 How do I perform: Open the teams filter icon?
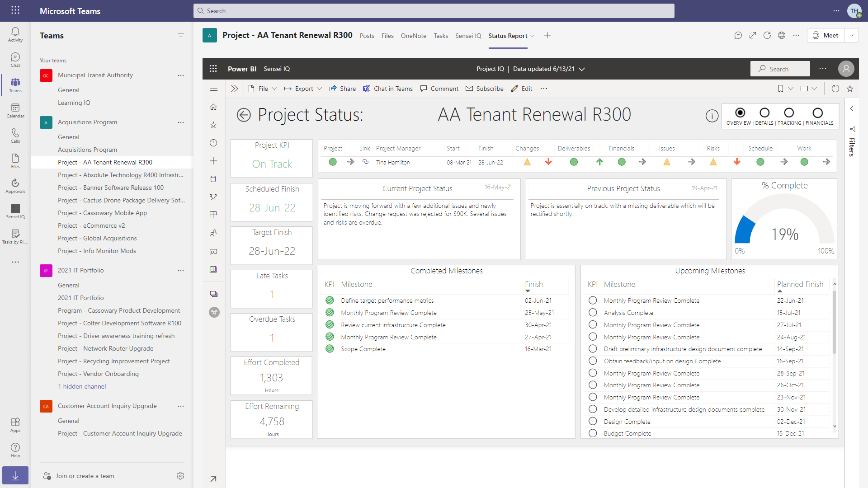click(x=181, y=35)
